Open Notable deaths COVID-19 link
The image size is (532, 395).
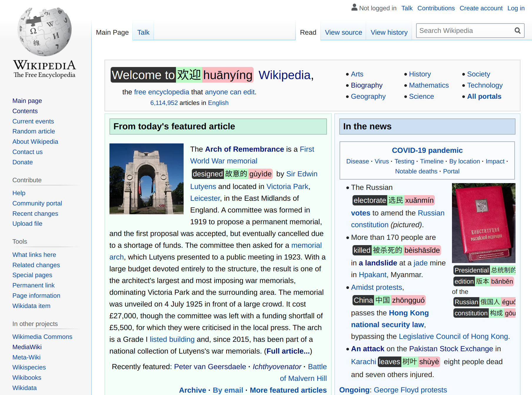click(x=416, y=171)
